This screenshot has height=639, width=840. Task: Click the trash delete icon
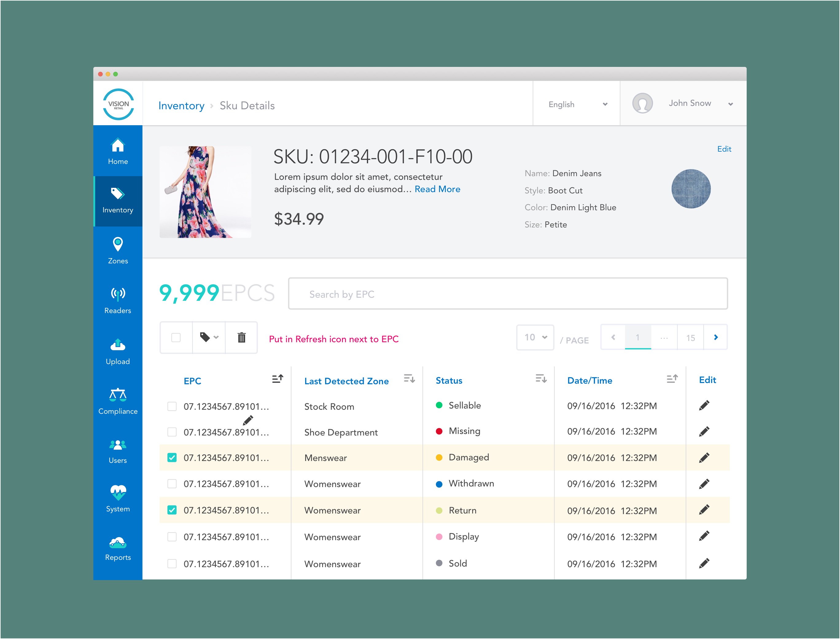[x=242, y=337]
